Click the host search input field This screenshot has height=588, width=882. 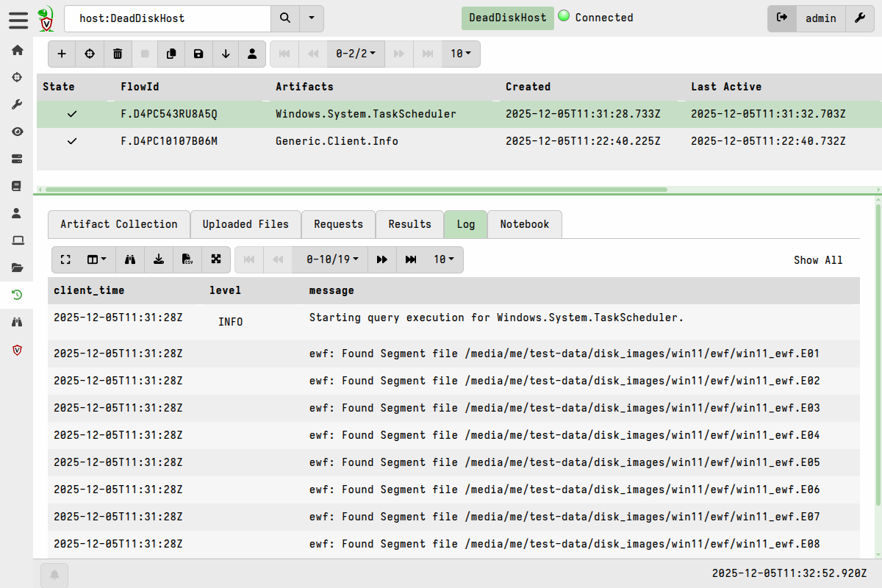coord(168,18)
